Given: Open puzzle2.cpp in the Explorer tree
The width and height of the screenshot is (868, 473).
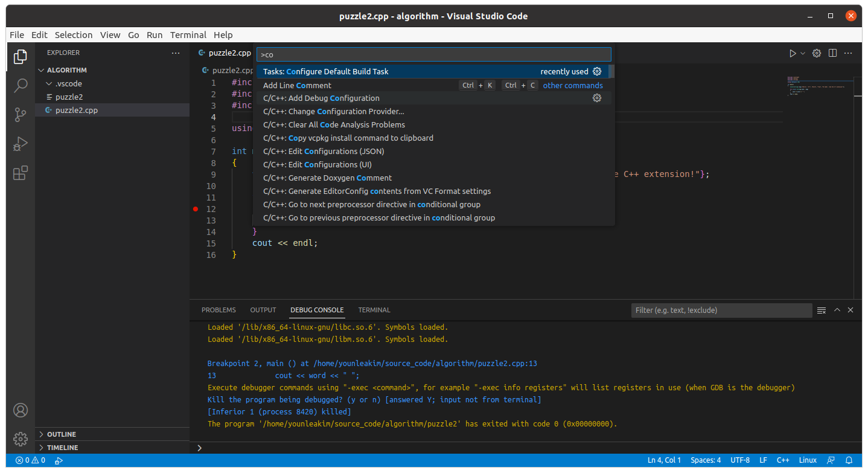Looking at the screenshot, I should coord(112,110).
